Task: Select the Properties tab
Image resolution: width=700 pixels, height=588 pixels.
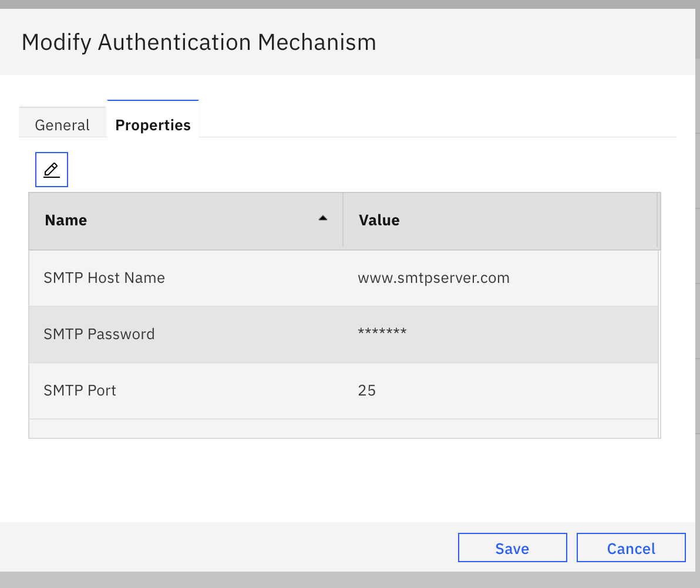Action: [153, 125]
